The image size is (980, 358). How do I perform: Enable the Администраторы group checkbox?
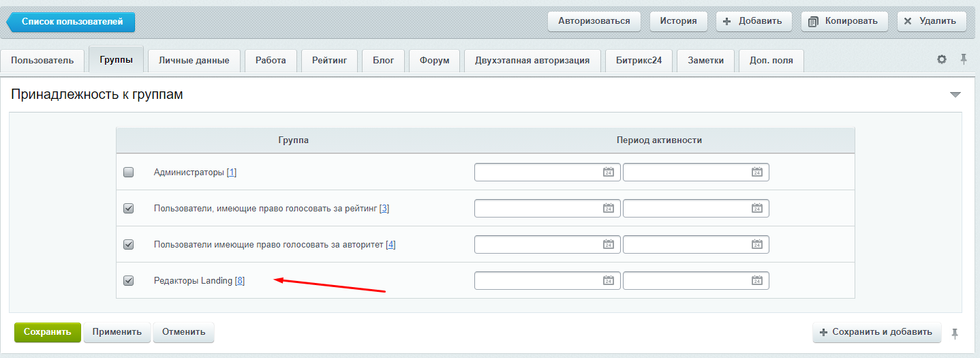pyautogui.click(x=129, y=173)
